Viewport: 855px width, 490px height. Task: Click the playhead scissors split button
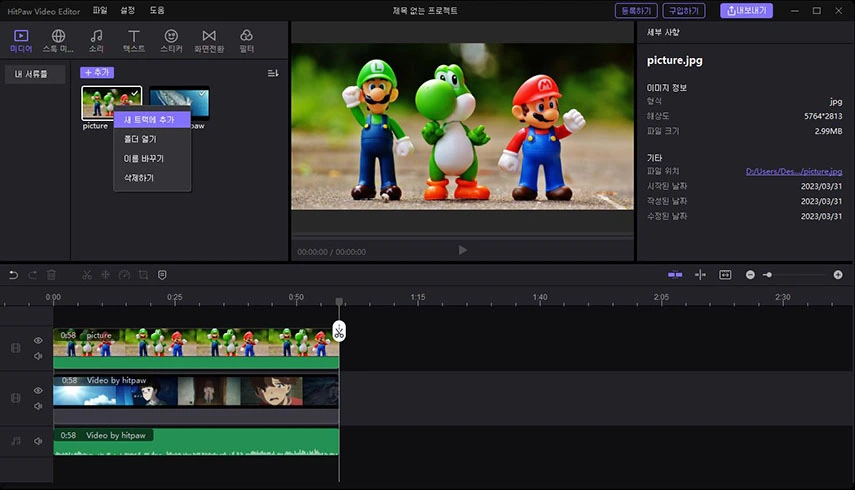click(x=339, y=331)
